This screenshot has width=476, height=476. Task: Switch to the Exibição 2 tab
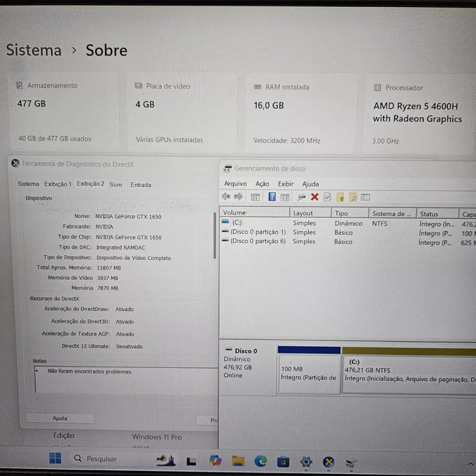coord(90,184)
